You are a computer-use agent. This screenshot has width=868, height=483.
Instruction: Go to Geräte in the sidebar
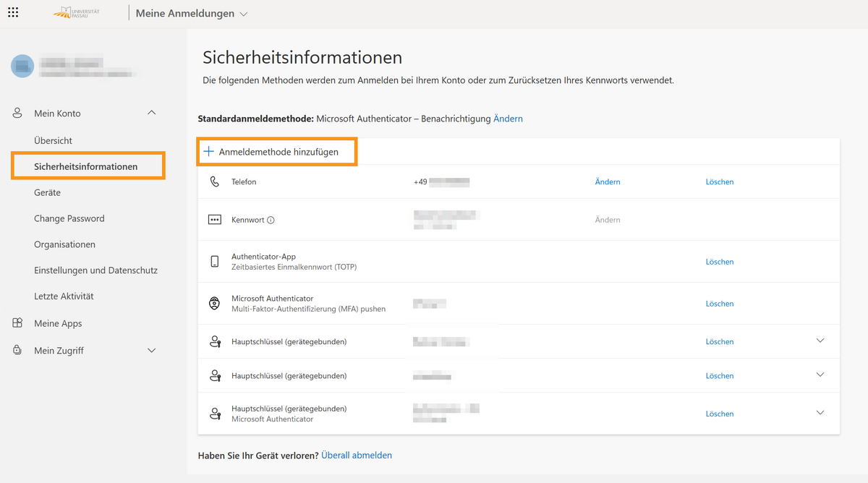(47, 192)
